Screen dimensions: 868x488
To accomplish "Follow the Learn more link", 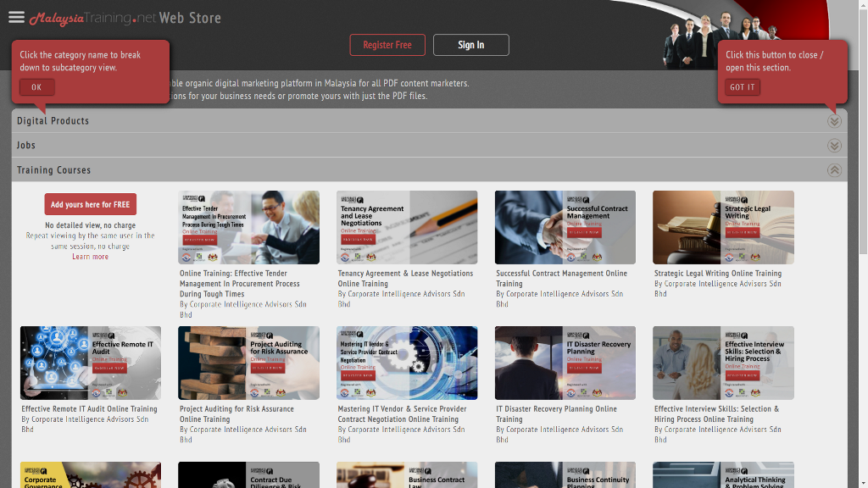I will pyautogui.click(x=90, y=257).
